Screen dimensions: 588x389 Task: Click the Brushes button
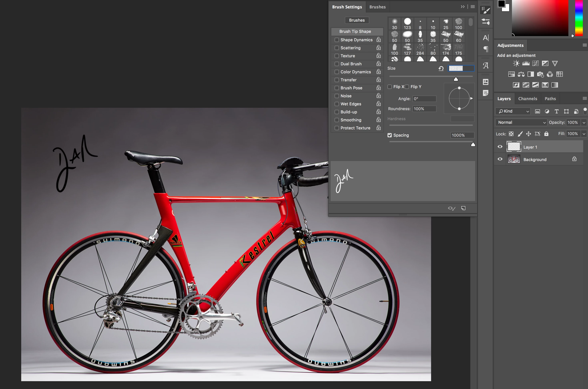(357, 20)
